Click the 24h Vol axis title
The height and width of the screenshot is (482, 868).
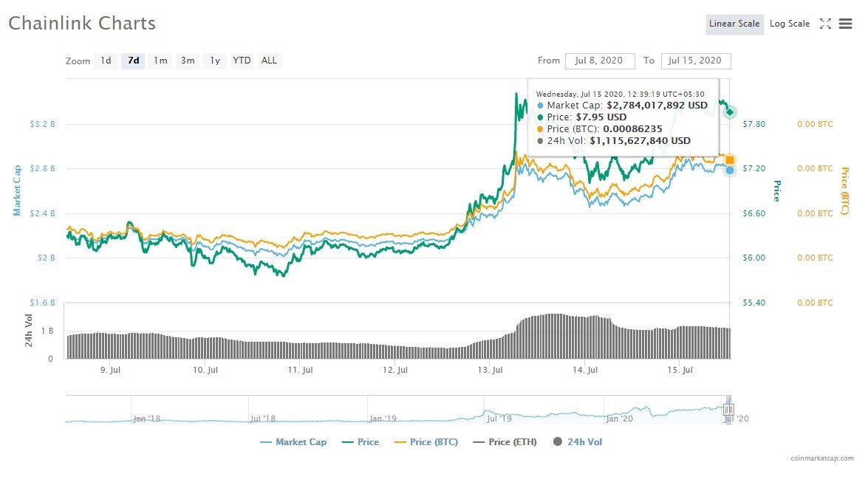(x=28, y=331)
